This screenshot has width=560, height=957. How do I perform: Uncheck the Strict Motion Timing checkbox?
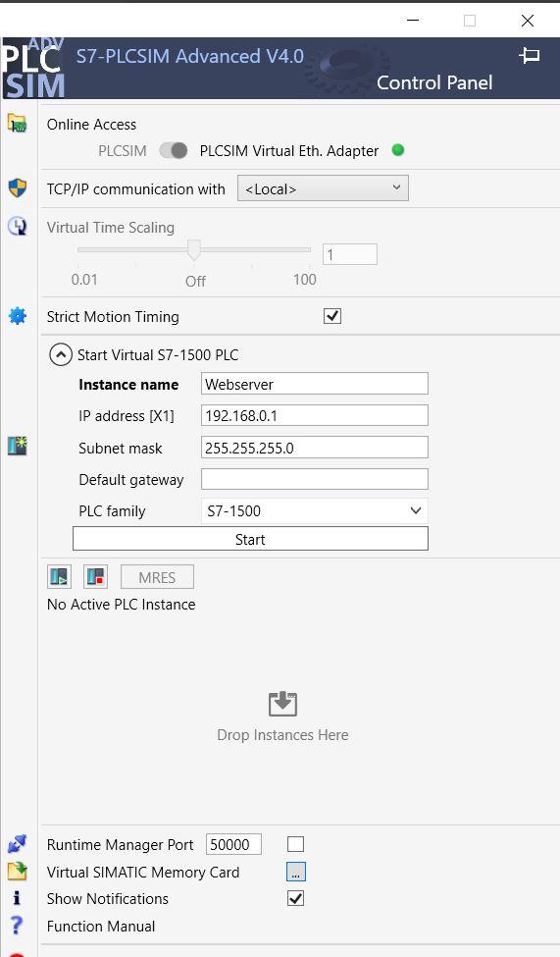(x=332, y=316)
